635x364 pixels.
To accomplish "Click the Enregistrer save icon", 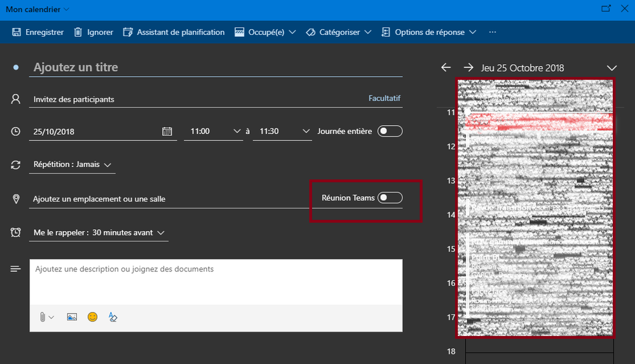I will point(16,32).
